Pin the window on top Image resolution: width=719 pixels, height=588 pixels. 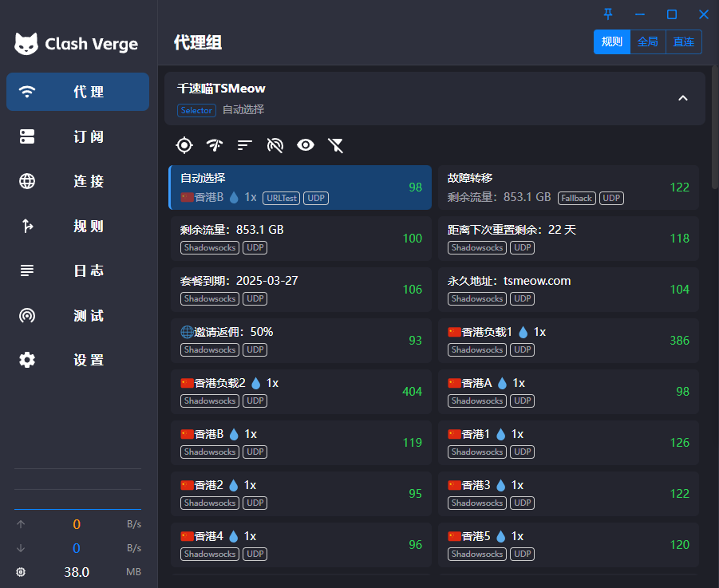click(608, 14)
